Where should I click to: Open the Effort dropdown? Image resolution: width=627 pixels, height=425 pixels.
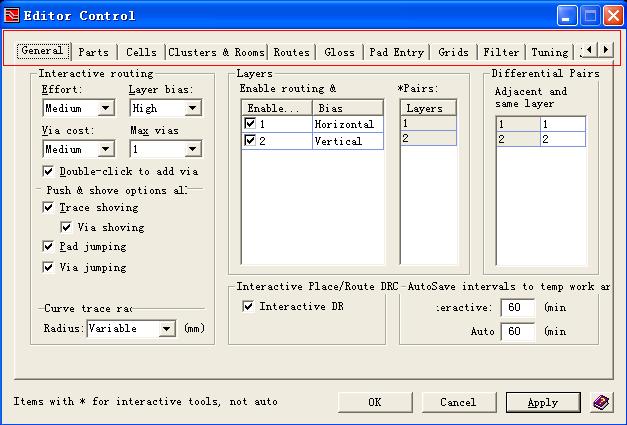(105, 108)
